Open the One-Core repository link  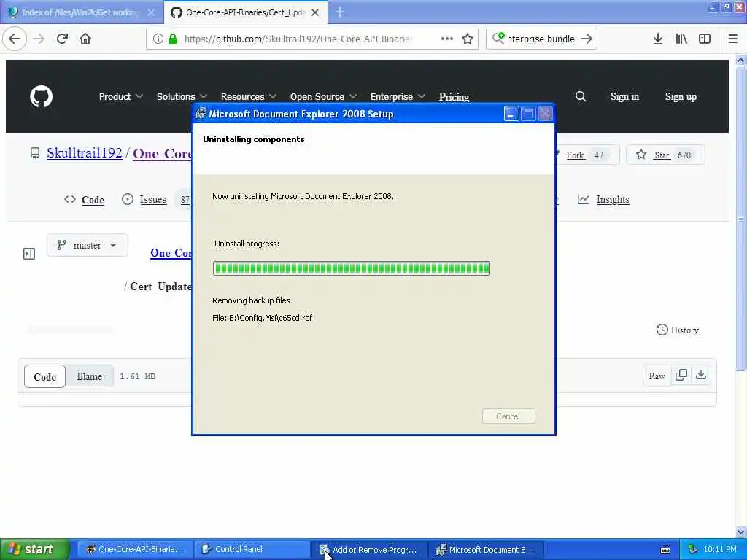pyautogui.click(x=162, y=153)
